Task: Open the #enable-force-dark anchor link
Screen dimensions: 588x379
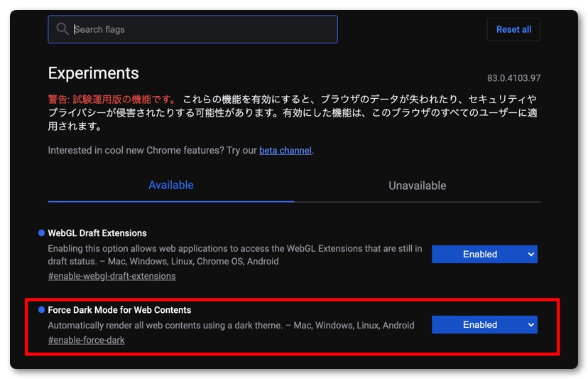Action: tap(86, 340)
